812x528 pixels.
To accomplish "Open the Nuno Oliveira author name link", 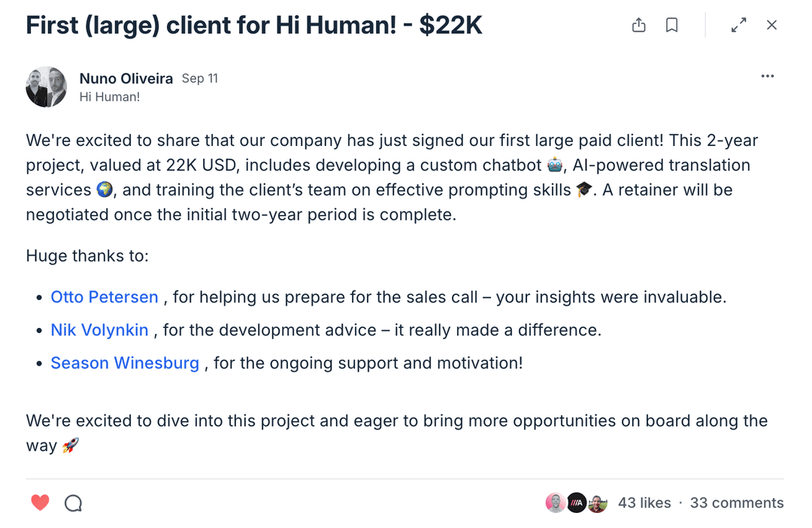I will tap(126, 78).
